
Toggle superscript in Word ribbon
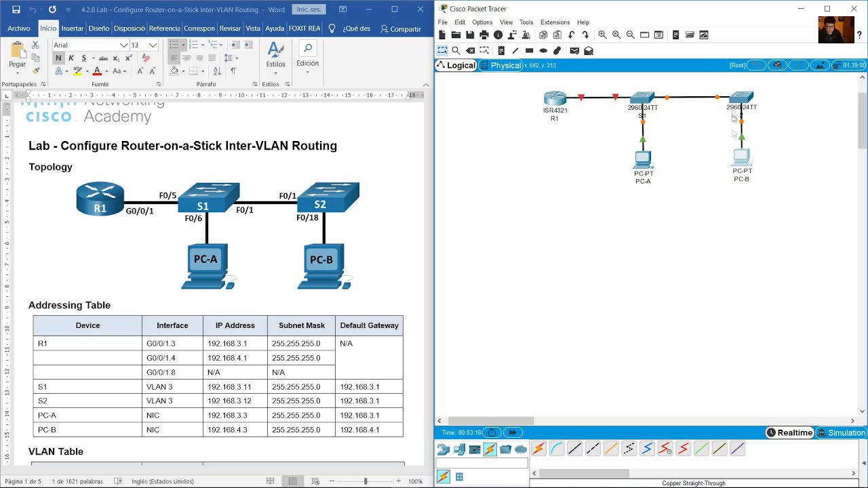click(128, 58)
